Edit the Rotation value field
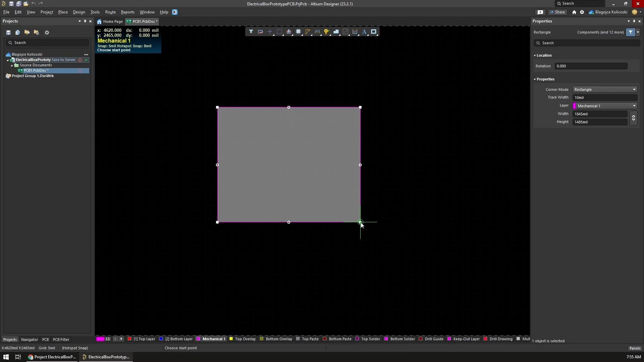 (x=591, y=66)
